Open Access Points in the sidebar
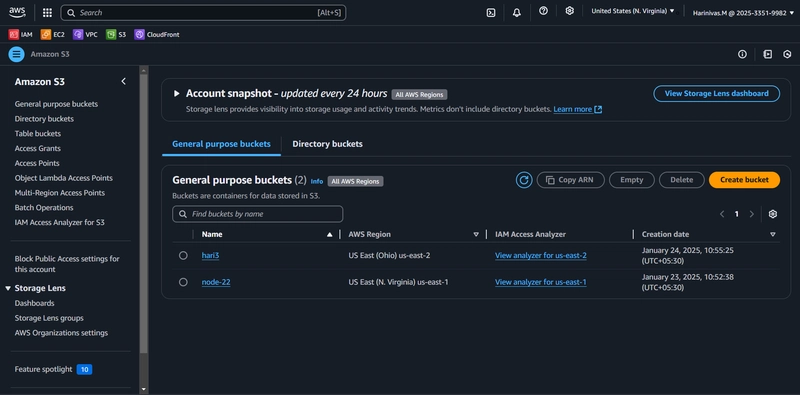 37,163
